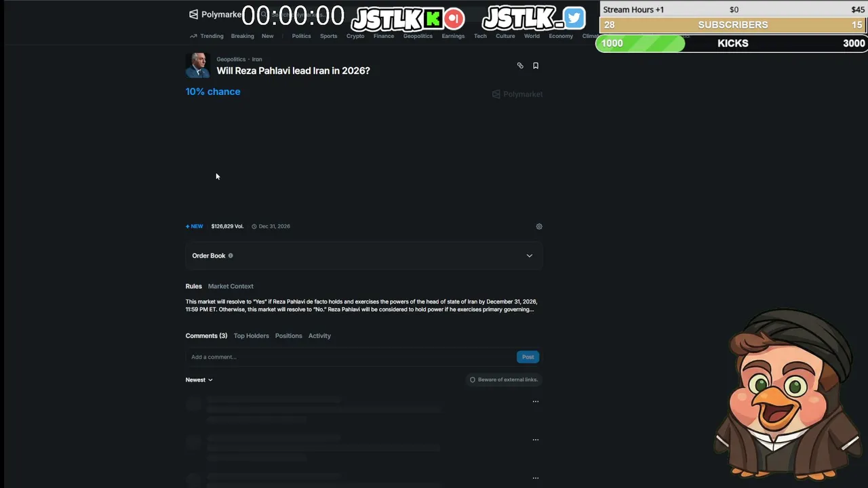
Task: Click the Iran breadcrumb link
Action: click(x=257, y=59)
